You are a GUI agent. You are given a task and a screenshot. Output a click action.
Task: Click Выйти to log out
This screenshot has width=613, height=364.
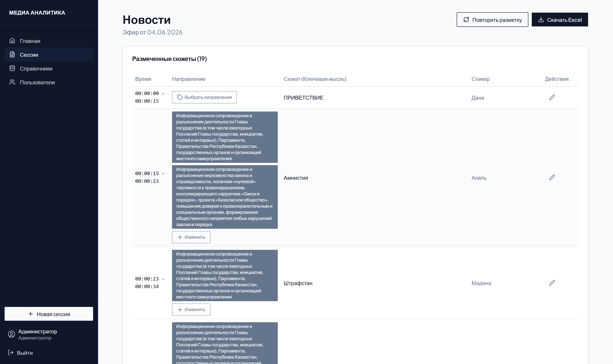pyautogui.click(x=21, y=353)
